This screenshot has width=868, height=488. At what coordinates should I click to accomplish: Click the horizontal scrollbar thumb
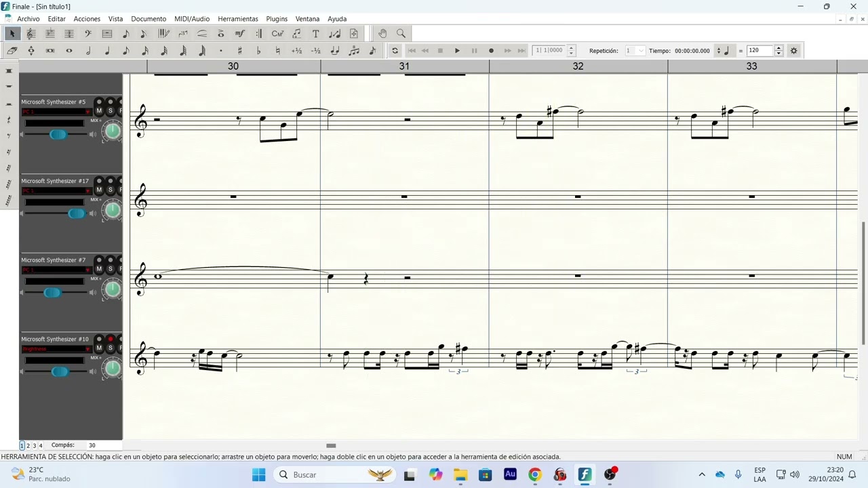(x=331, y=445)
